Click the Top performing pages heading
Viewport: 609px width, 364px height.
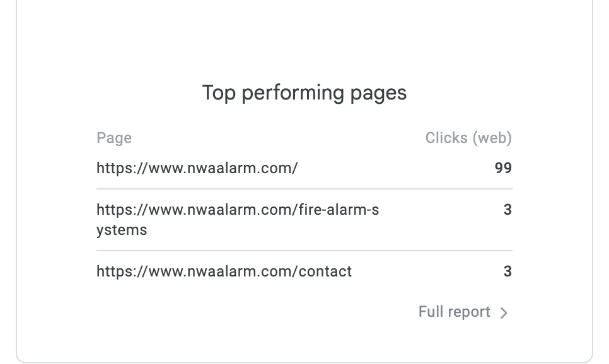pyautogui.click(x=304, y=93)
